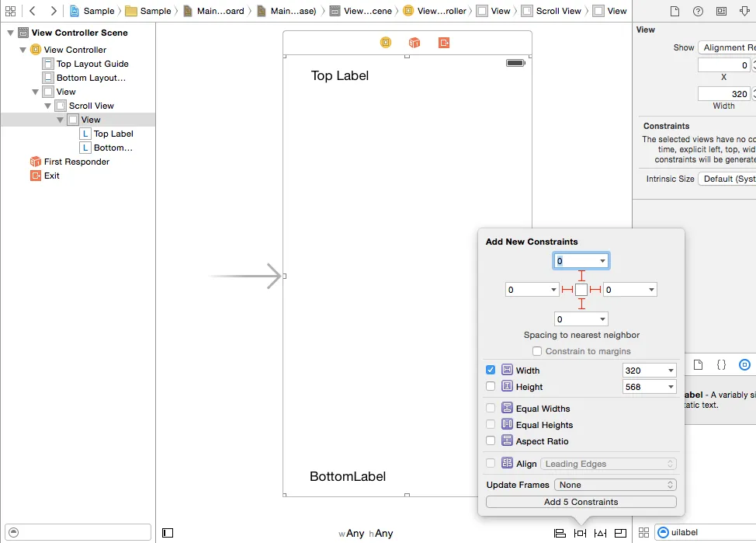This screenshot has height=543, width=756.
Task: Open the bottom spacing value dropdown
Action: (x=602, y=319)
